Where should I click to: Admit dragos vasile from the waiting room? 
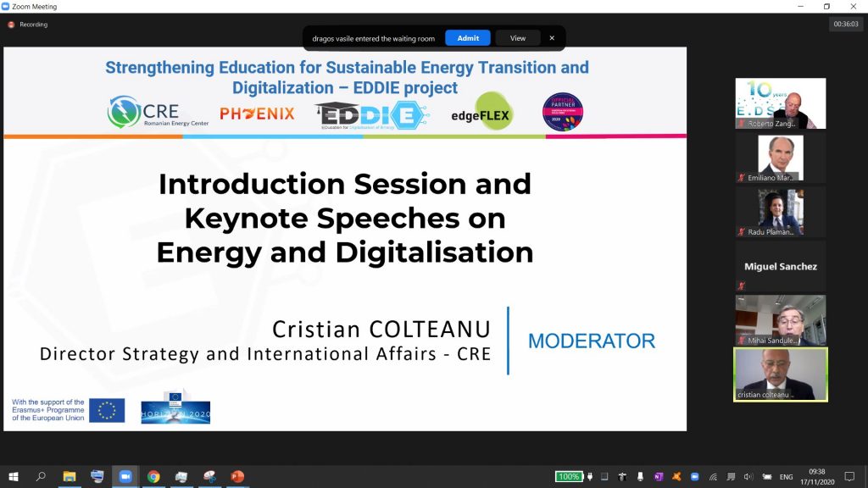pos(468,38)
